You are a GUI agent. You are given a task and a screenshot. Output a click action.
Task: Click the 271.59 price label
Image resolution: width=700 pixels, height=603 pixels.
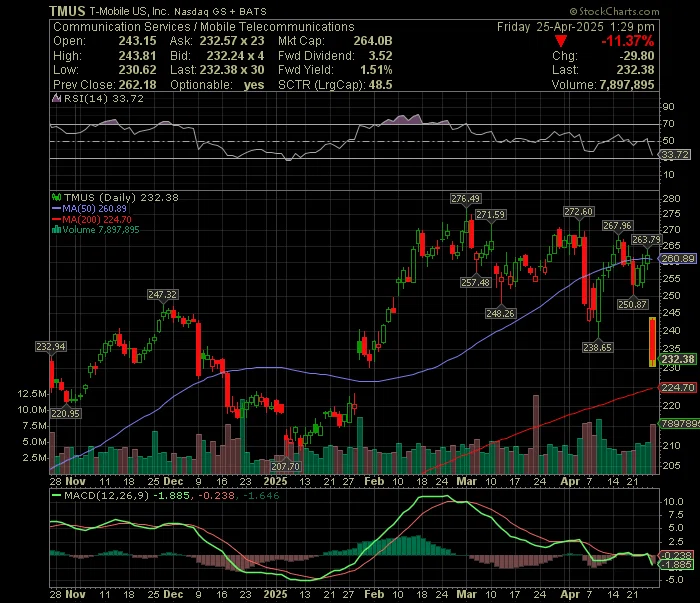point(490,215)
